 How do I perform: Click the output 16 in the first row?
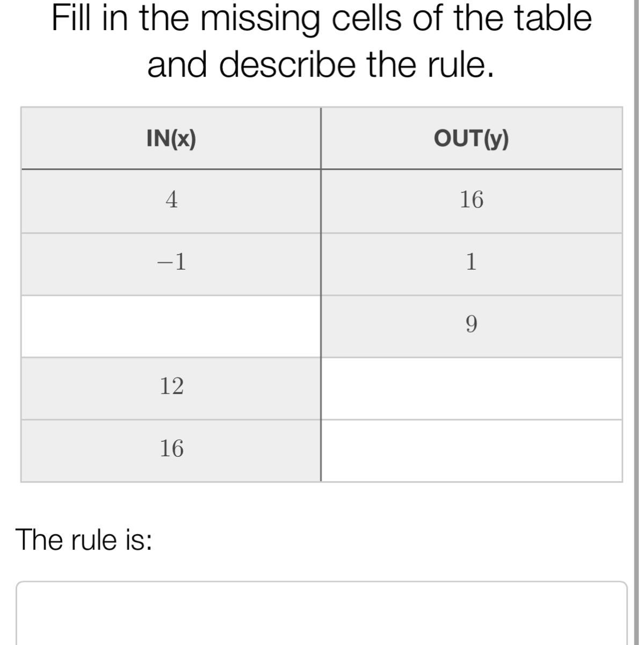click(471, 200)
